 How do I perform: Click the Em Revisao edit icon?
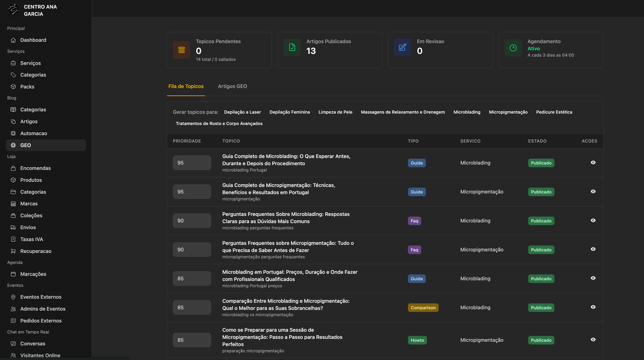[402, 47]
